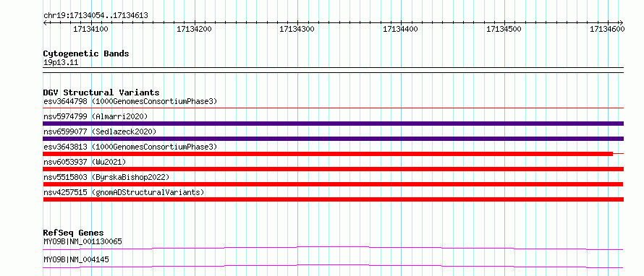Open variant nsv4257515 (gnomADStructuralVariants) label
The image size is (644, 276).
pos(124,192)
